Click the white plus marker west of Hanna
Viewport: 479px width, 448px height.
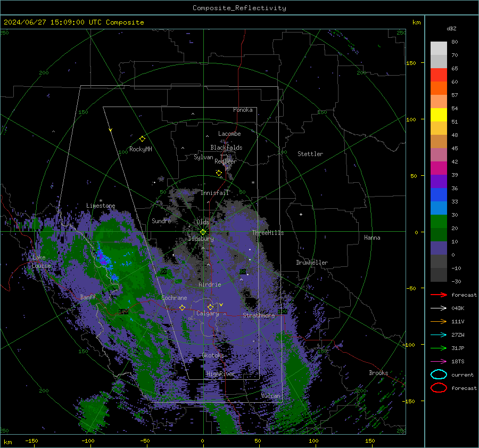[301, 214]
